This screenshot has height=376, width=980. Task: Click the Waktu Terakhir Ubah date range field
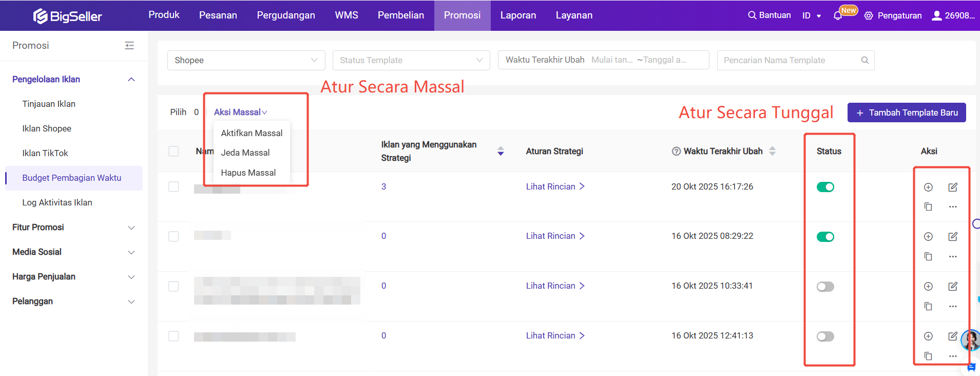[x=638, y=60]
